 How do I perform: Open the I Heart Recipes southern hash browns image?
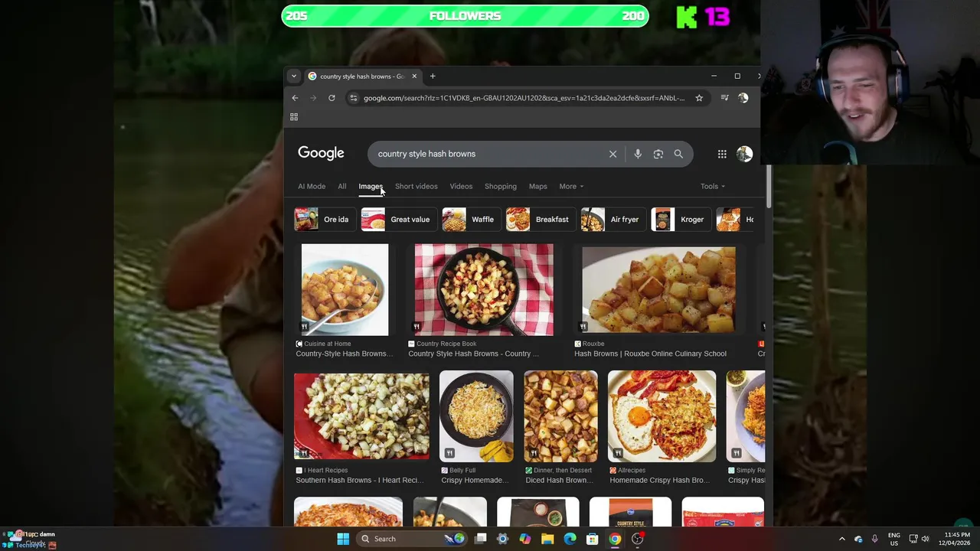tap(361, 416)
